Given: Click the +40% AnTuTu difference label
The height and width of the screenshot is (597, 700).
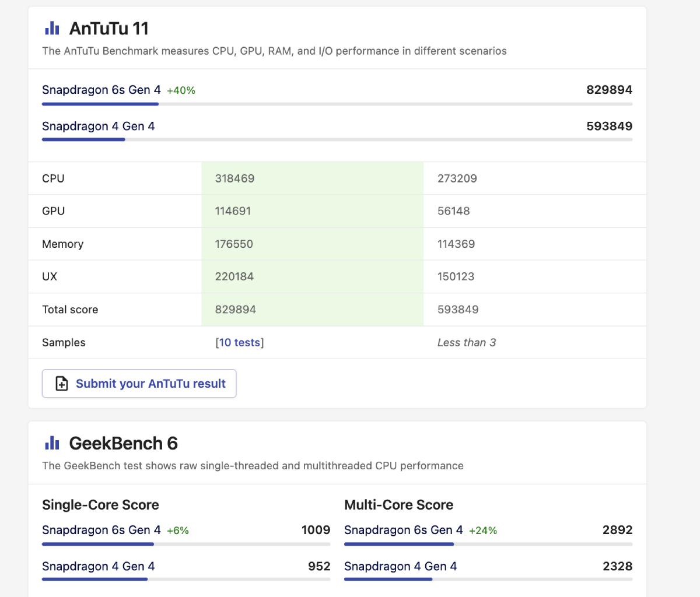Looking at the screenshot, I should coord(181,90).
